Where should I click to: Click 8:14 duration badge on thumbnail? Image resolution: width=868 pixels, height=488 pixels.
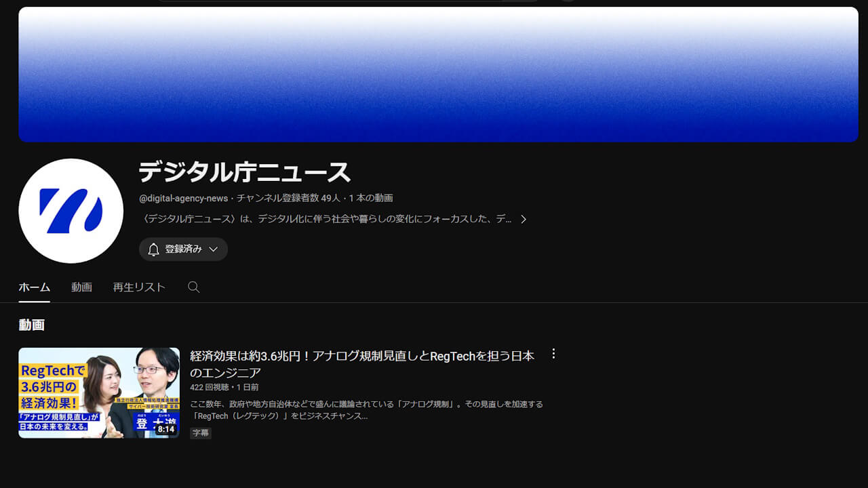click(166, 429)
